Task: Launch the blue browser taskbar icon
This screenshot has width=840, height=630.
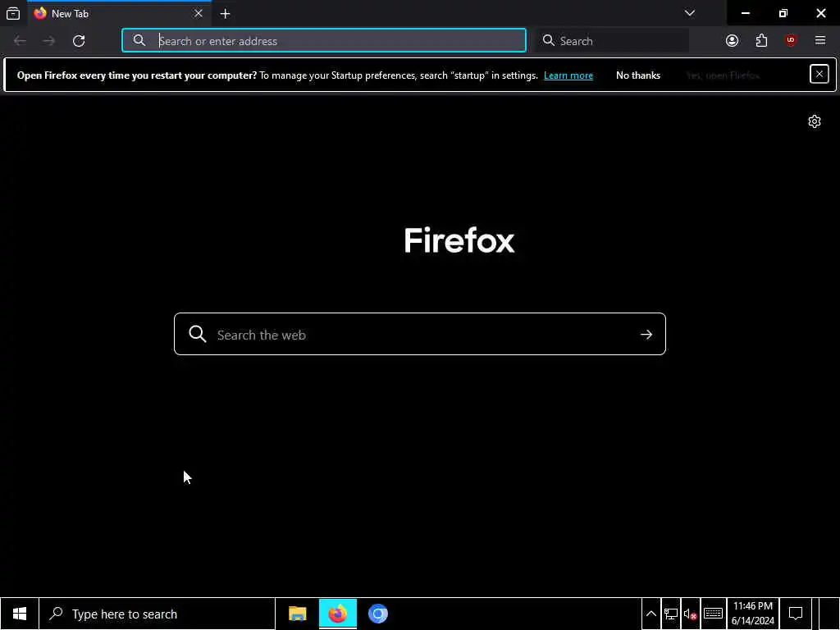Action: click(377, 614)
